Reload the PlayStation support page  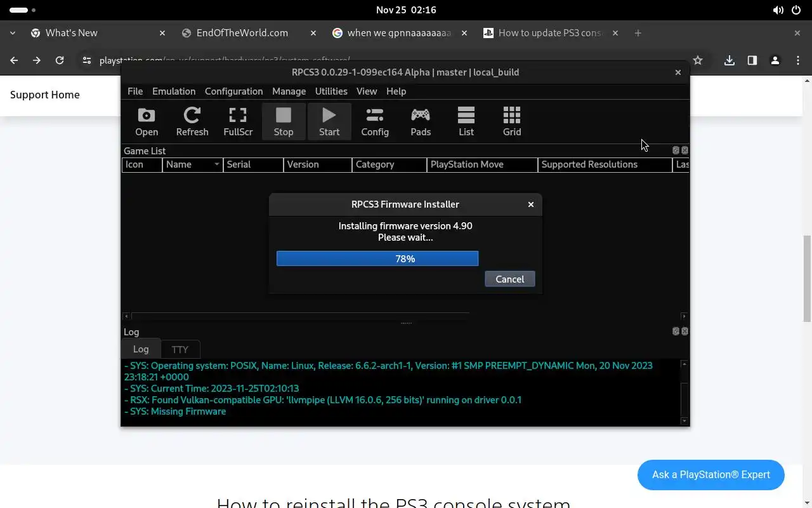click(x=60, y=60)
